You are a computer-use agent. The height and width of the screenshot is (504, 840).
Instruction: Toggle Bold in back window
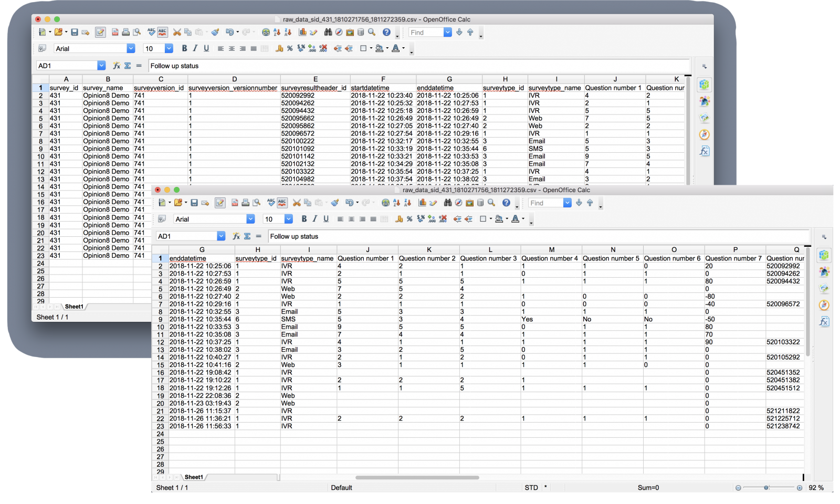[x=184, y=49]
